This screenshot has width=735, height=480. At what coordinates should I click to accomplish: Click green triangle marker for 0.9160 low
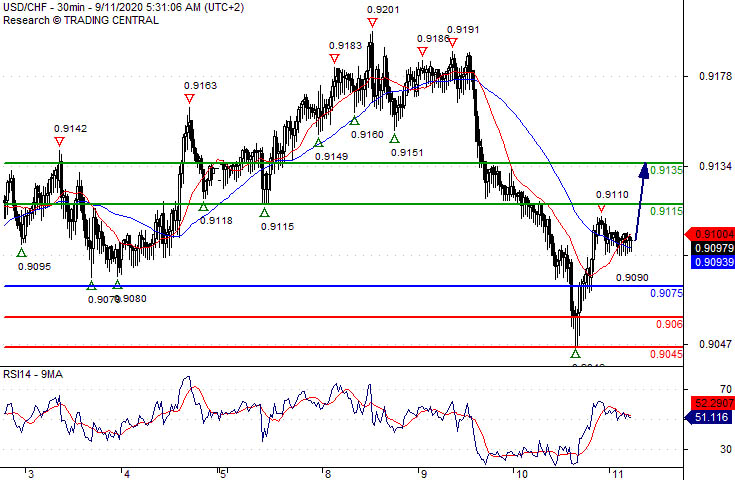pyautogui.click(x=355, y=121)
